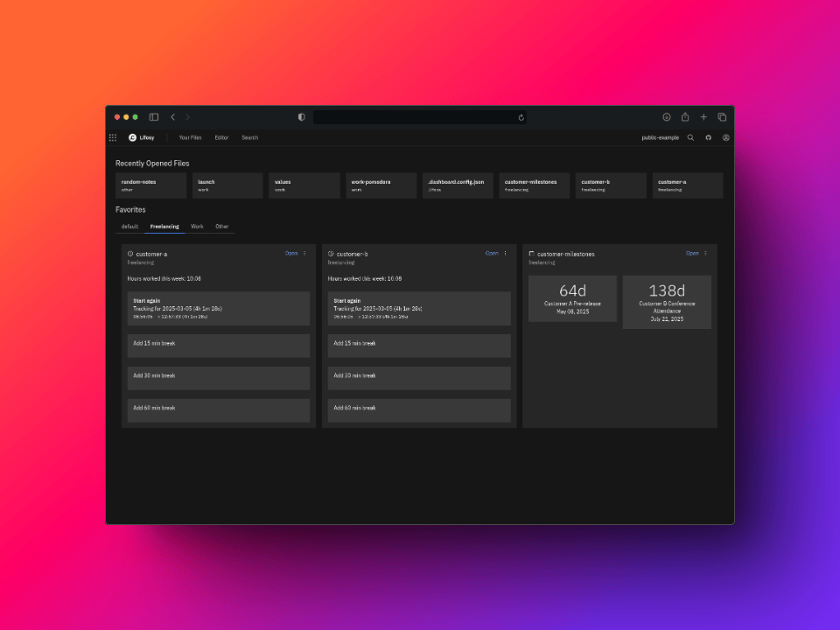This screenshot has height=630, width=840.
Task: Click Open on the customer-a widget
Action: click(x=290, y=253)
